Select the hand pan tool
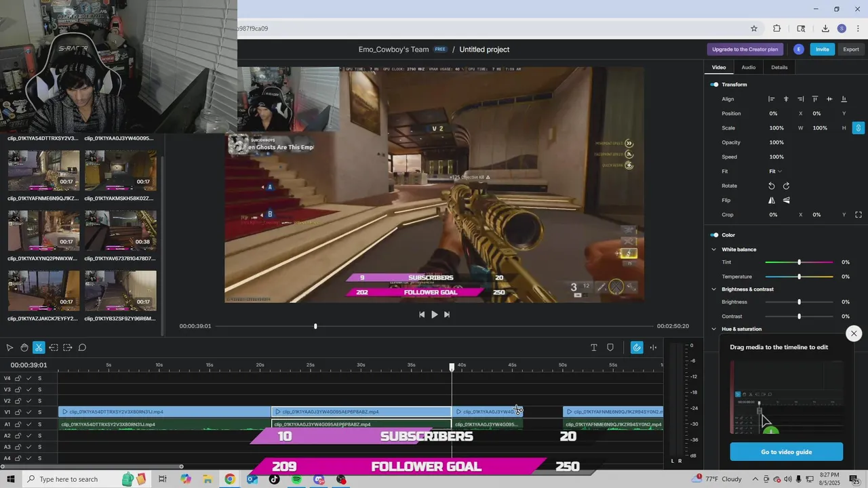The width and height of the screenshot is (868, 488). (24, 348)
